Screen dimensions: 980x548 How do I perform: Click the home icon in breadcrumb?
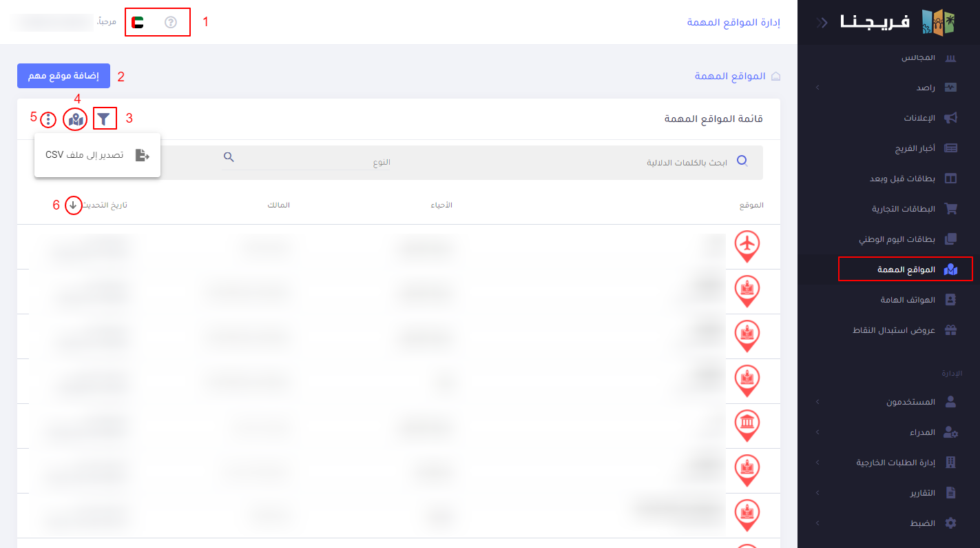coord(775,76)
